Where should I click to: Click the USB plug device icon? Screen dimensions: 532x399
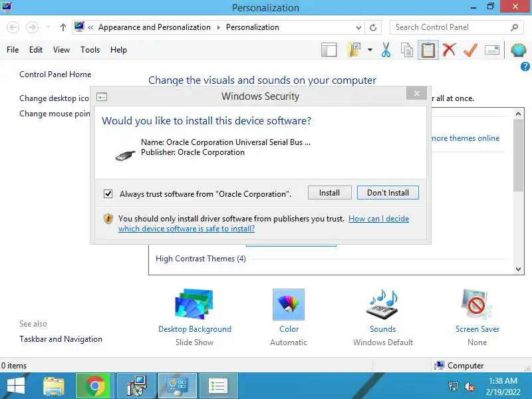(126, 155)
